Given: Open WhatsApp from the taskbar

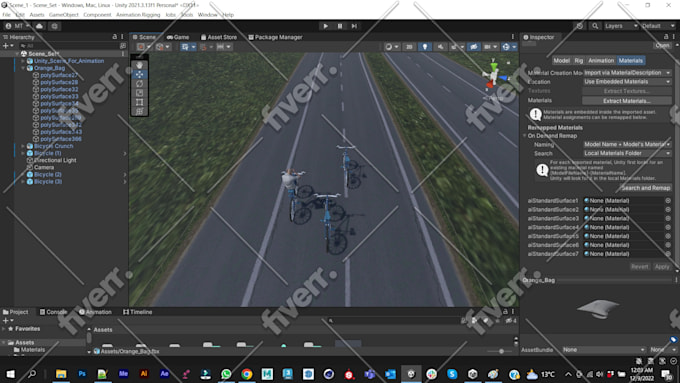Looking at the screenshot, I should point(226,374).
